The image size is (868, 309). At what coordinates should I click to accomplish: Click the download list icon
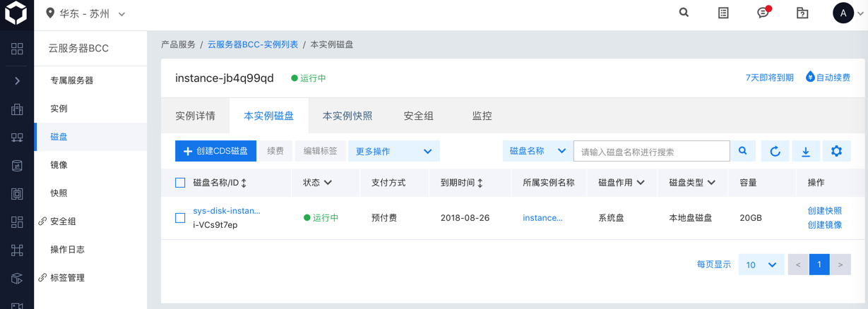[805, 151]
